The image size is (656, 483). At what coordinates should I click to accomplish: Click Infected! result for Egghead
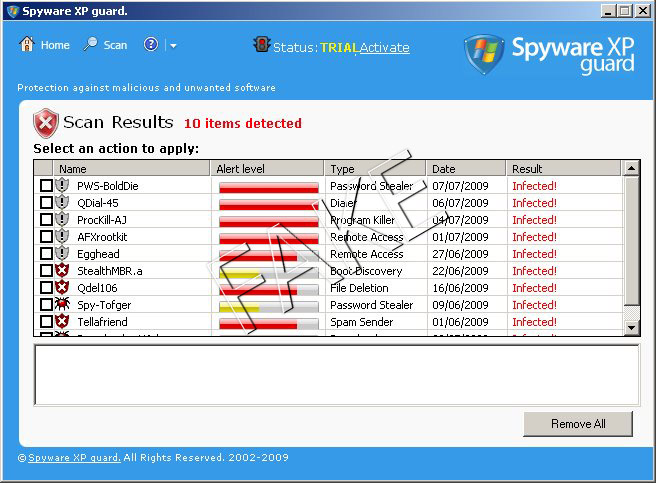534,254
